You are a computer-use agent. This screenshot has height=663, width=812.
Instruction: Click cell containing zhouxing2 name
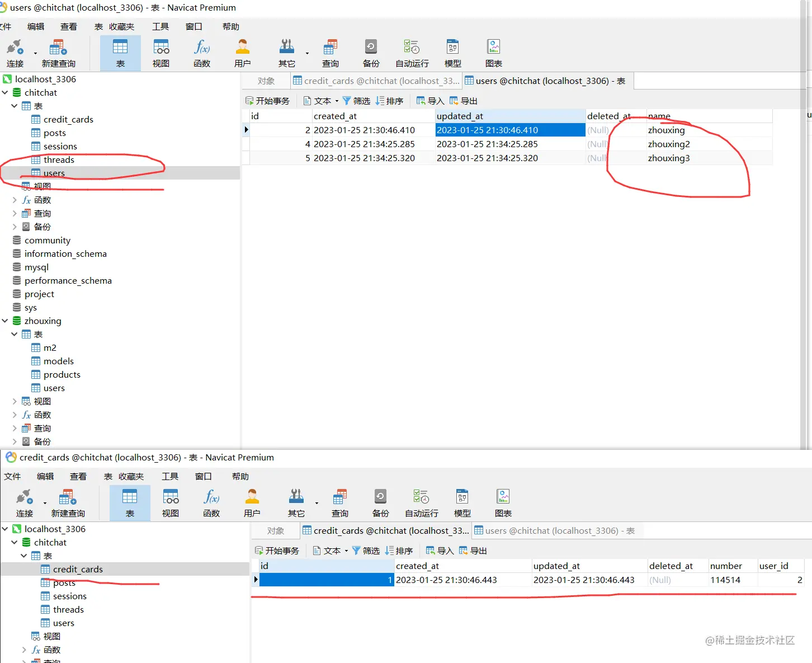point(709,144)
